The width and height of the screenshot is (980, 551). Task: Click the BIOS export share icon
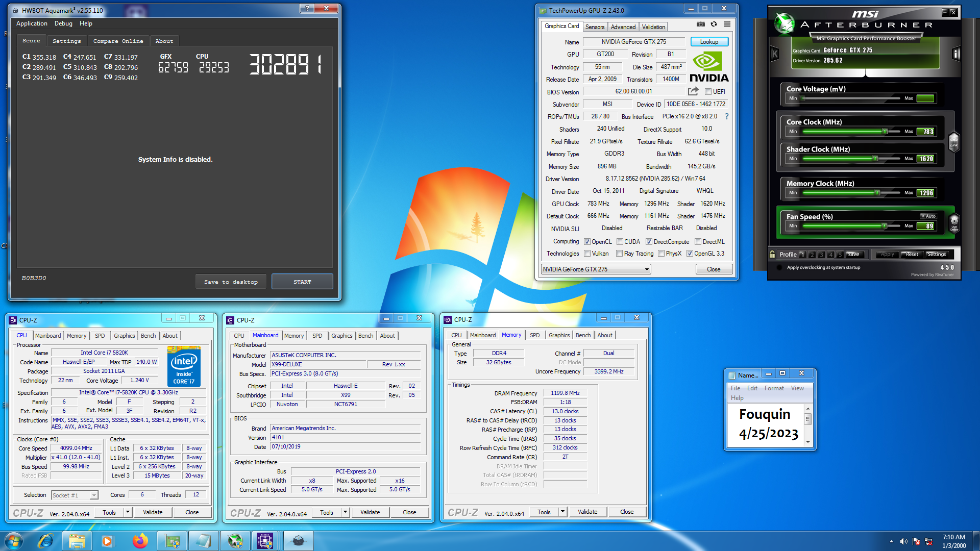click(693, 91)
